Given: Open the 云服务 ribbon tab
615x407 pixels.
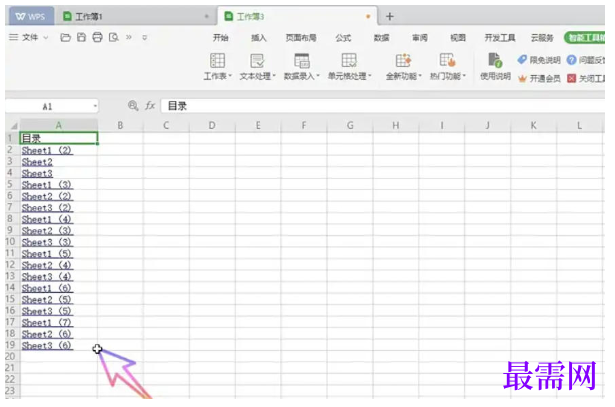Looking at the screenshot, I should point(542,38).
